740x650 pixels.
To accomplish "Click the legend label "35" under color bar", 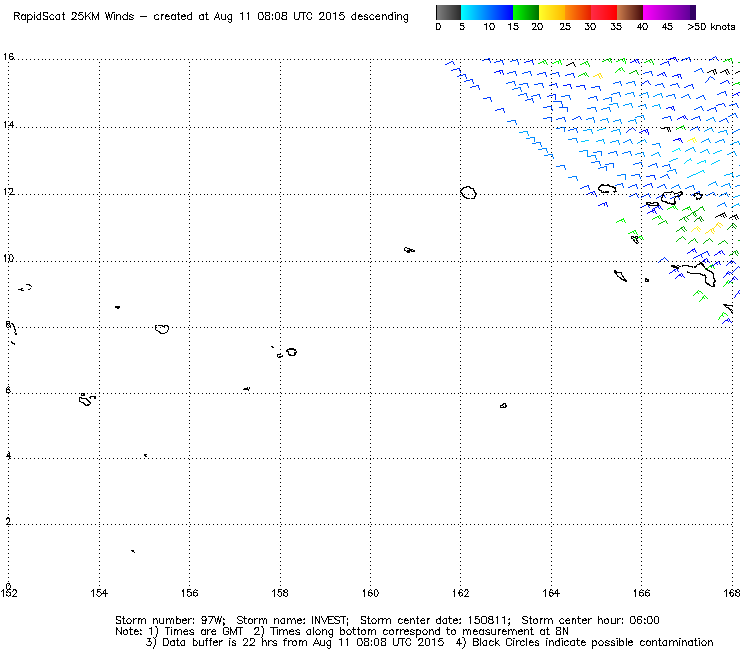I will coord(616,27).
